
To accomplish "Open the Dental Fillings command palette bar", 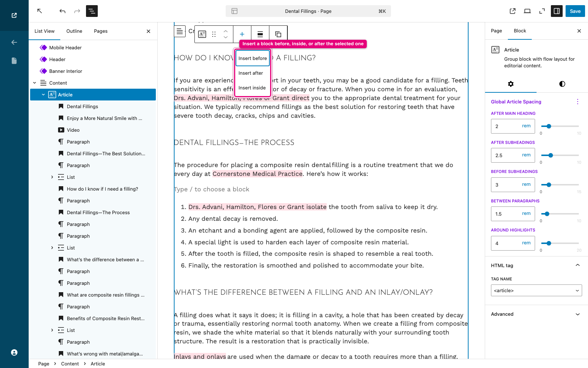I will coord(308,11).
